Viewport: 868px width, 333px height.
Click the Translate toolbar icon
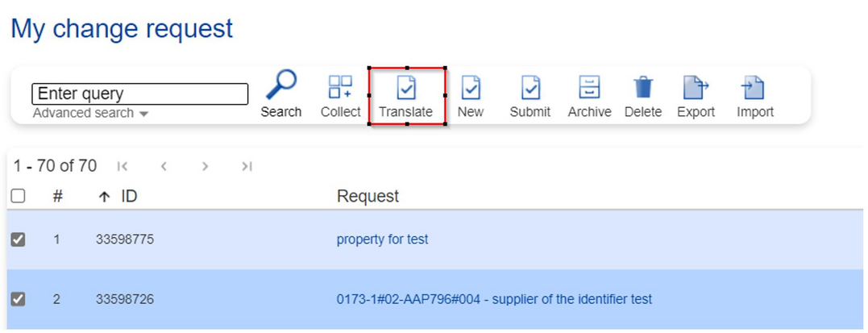(x=406, y=87)
